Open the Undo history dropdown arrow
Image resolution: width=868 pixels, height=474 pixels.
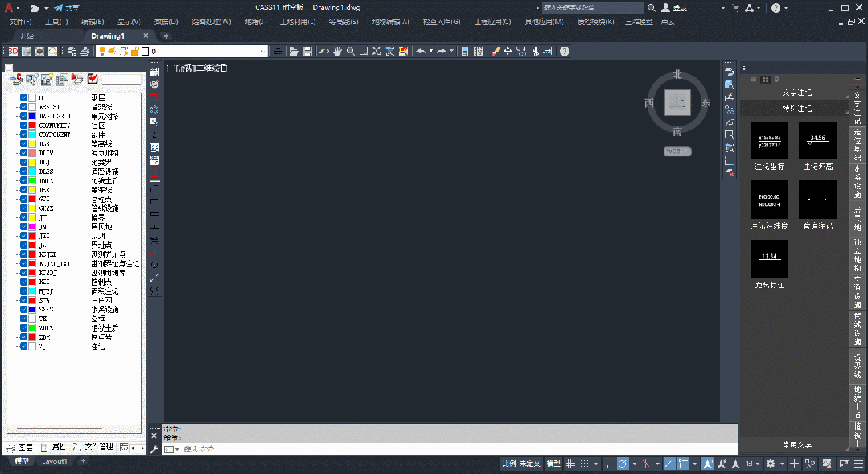[x=430, y=51]
